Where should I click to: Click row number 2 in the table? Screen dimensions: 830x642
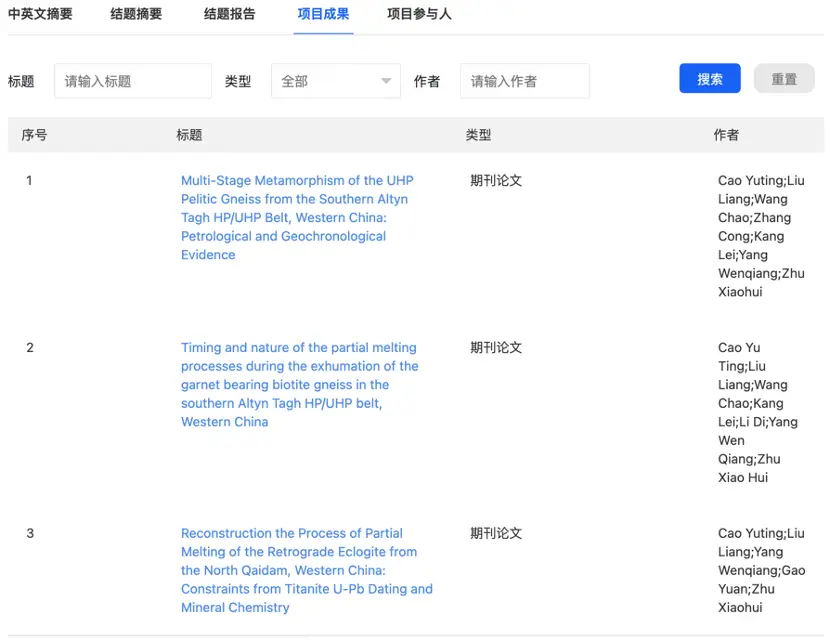coord(29,347)
